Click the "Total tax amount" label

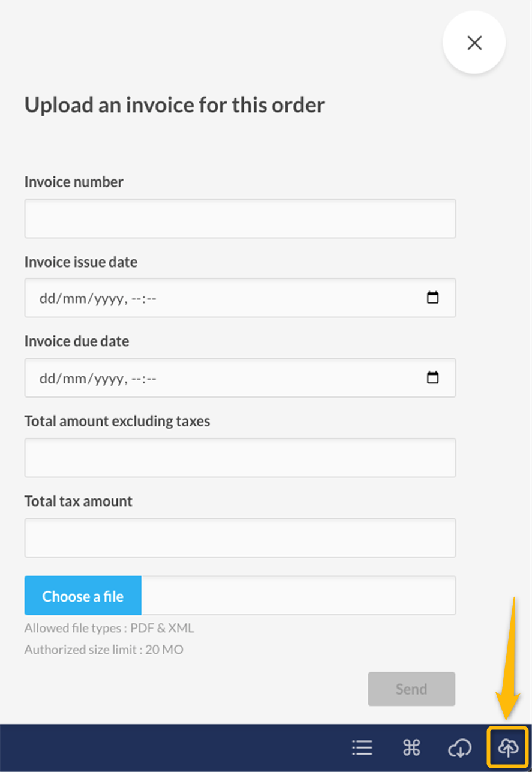pyautogui.click(x=78, y=501)
